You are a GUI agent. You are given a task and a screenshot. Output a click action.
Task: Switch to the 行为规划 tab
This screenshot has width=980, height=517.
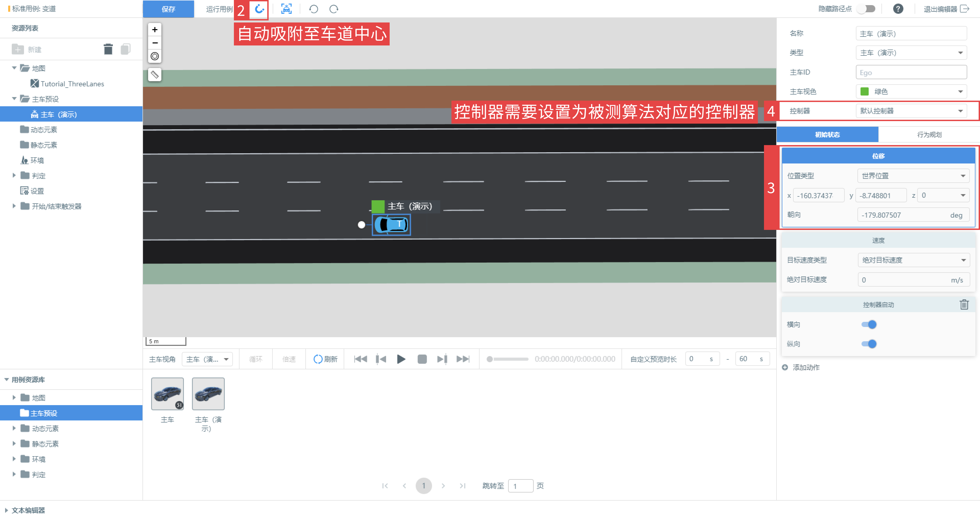(x=929, y=134)
